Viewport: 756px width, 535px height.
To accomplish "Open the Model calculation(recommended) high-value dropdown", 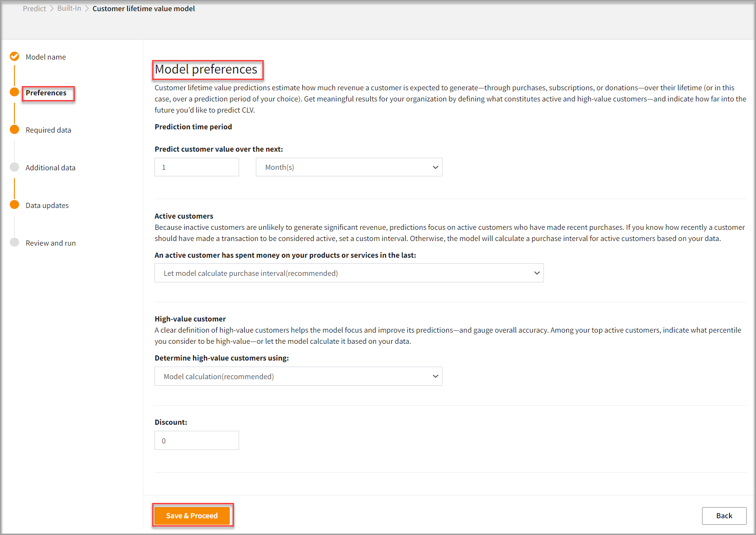I will point(298,376).
